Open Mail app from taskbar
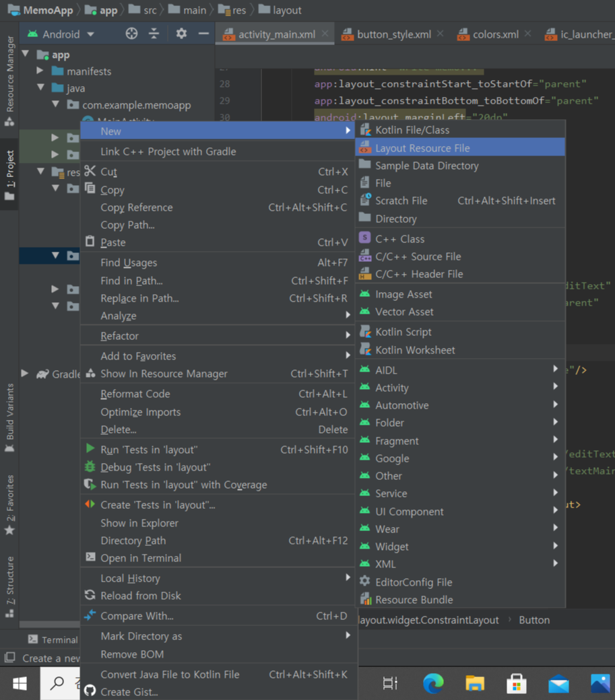615x700 pixels. click(558, 684)
